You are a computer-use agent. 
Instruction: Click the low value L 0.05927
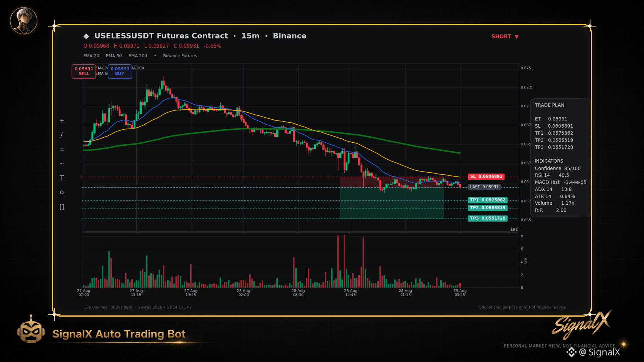pyautogui.click(x=156, y=46)
